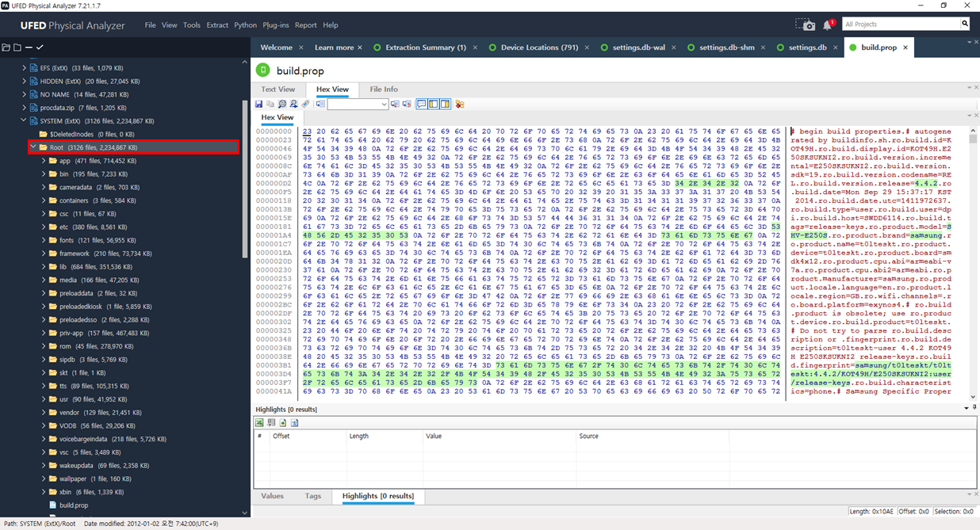This screenshot has height=530, width=980.
Task: Switch to the Tags bottom tab
Action: click(313, 496)
